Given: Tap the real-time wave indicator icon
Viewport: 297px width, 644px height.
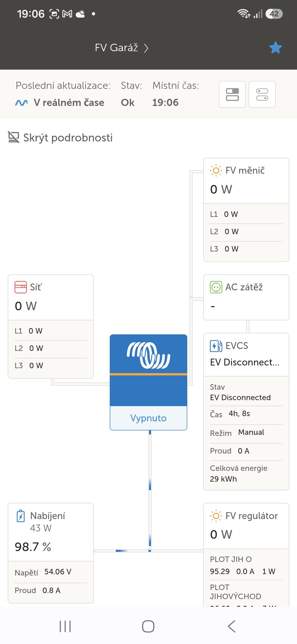Looking at the screenshot, I should click(x=21, y=103).
